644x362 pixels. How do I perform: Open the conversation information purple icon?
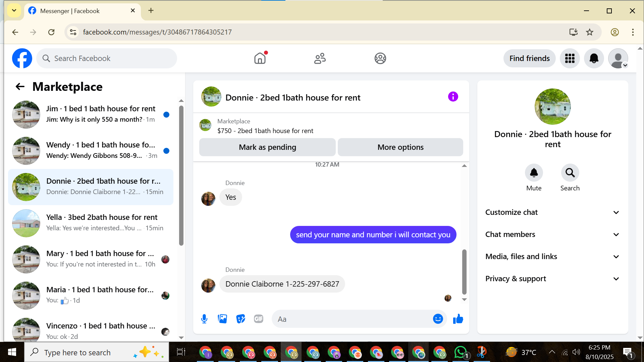(453, 97)
